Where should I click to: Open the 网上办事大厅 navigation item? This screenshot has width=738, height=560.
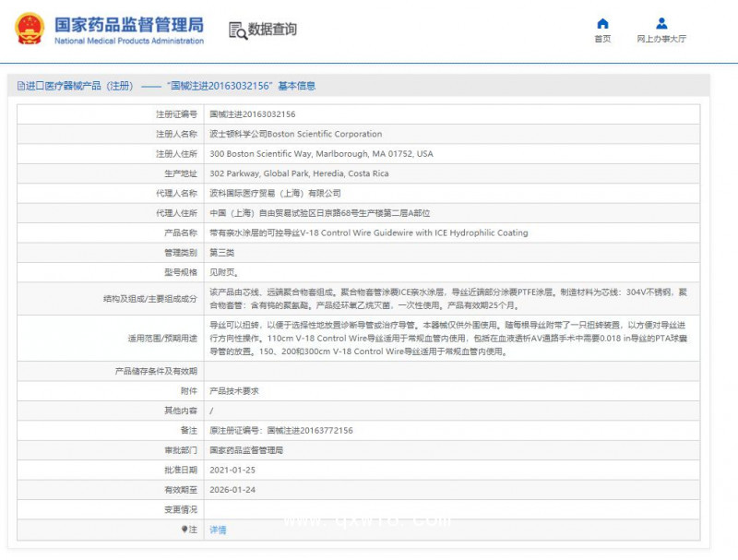click(x=661, y=38)
